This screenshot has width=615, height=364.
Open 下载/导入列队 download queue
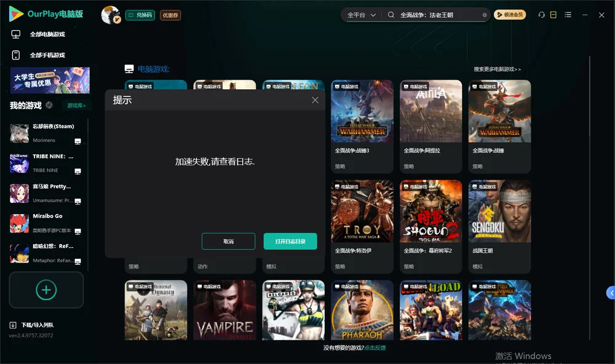pyautogui.click(x=38, y=325)
